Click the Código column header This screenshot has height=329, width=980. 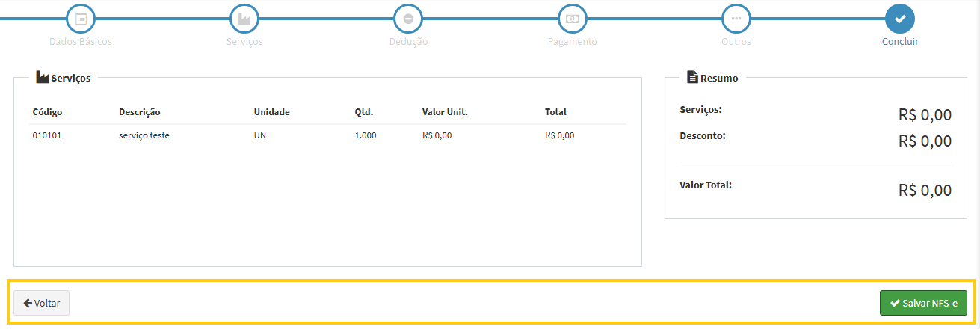coord(47,112)
